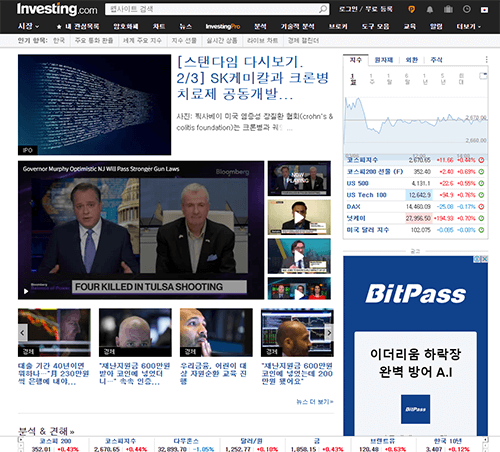Play the second video thumbnail in side list

299,218
